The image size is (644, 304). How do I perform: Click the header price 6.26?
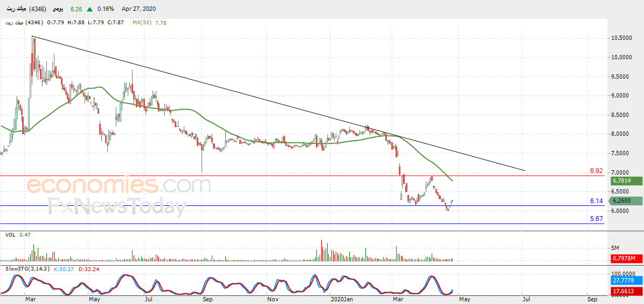[76, 9]
